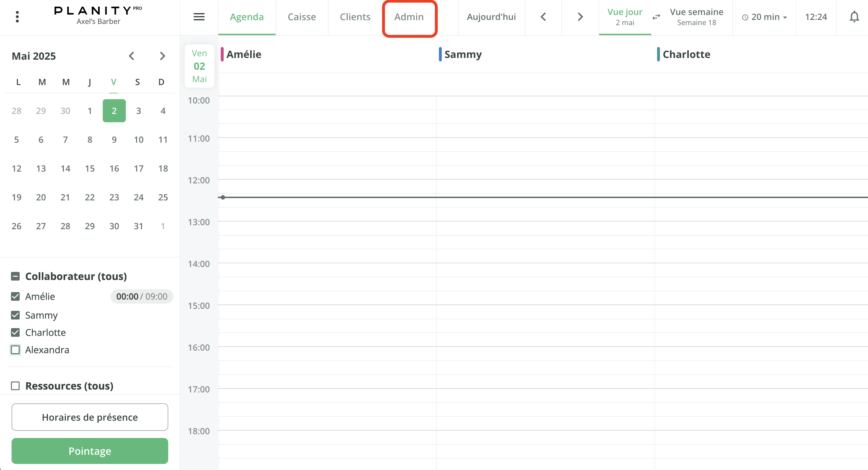Click the Pointage button

90,451
